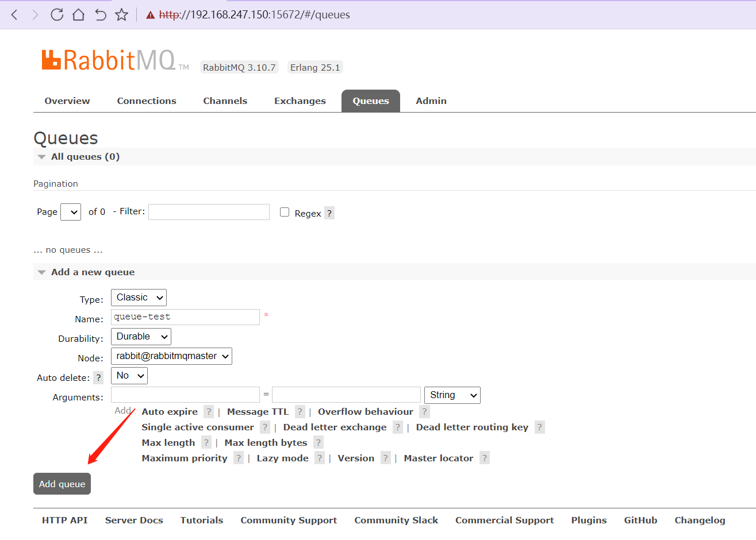Click the insecure connection warning icon
756x540 pixels.
point(151,16)
